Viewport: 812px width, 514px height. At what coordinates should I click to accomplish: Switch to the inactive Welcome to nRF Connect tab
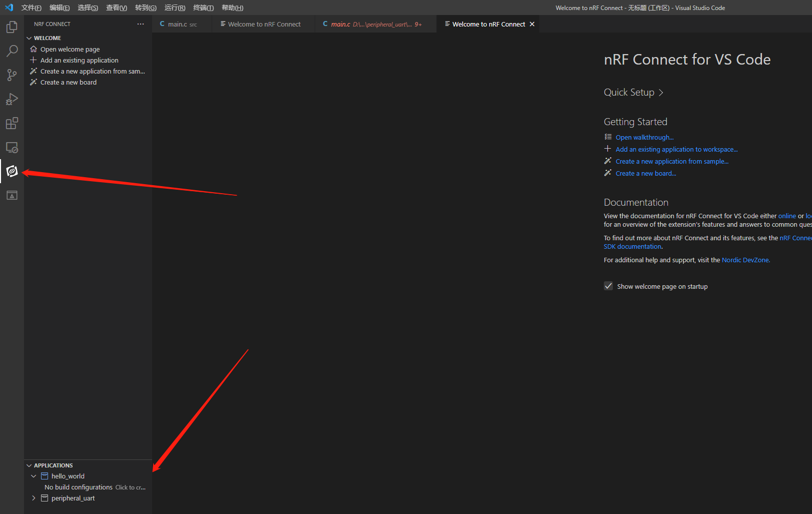(264, 24)
